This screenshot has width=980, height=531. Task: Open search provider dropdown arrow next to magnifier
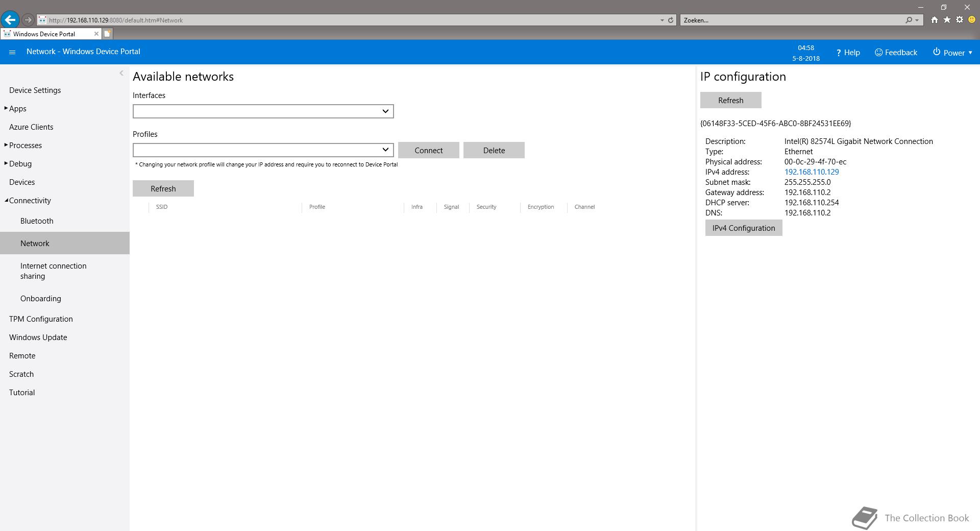tap(917, 20)
